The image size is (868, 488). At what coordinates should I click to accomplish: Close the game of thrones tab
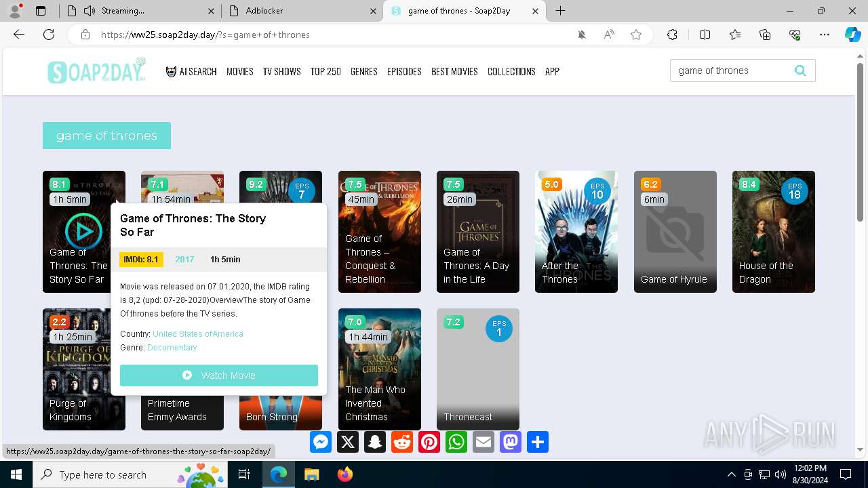[536, 11]
